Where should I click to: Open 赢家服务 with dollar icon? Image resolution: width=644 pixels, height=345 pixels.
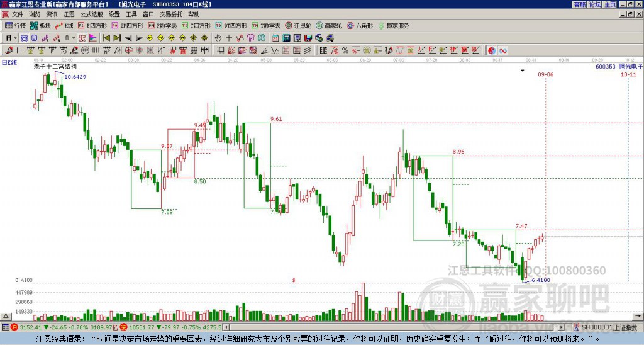pos(394,25)
